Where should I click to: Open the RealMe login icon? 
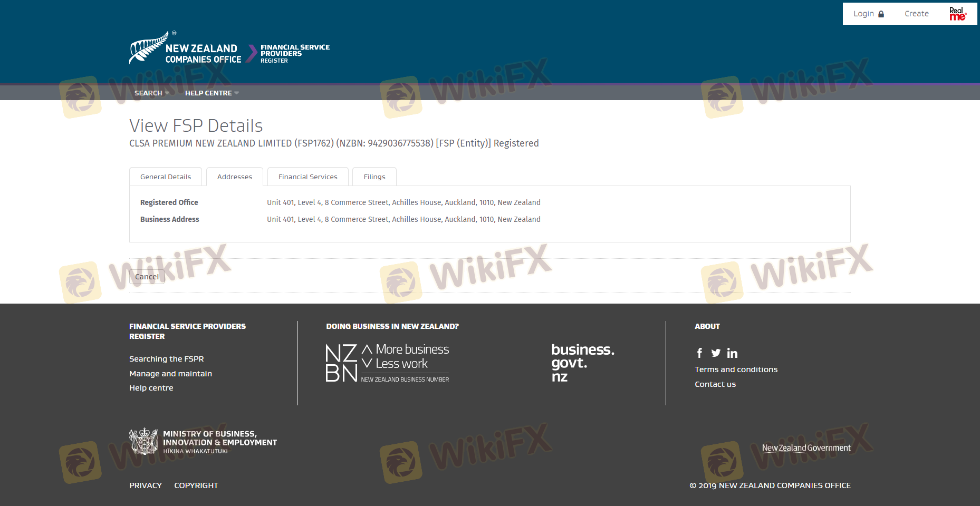[957, 14]
